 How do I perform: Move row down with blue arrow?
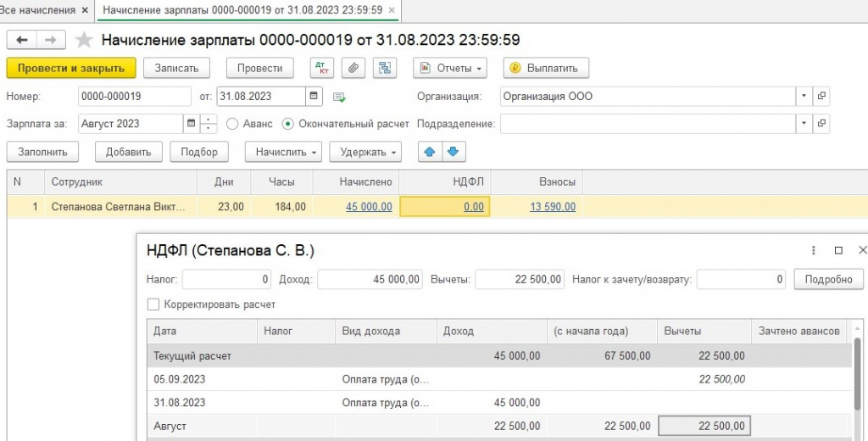453,152
